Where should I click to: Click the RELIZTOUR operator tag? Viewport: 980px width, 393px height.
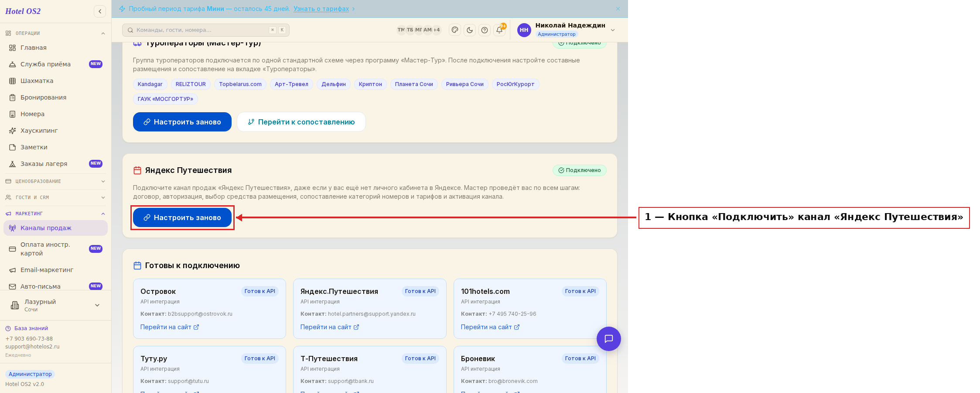(191, 84)
